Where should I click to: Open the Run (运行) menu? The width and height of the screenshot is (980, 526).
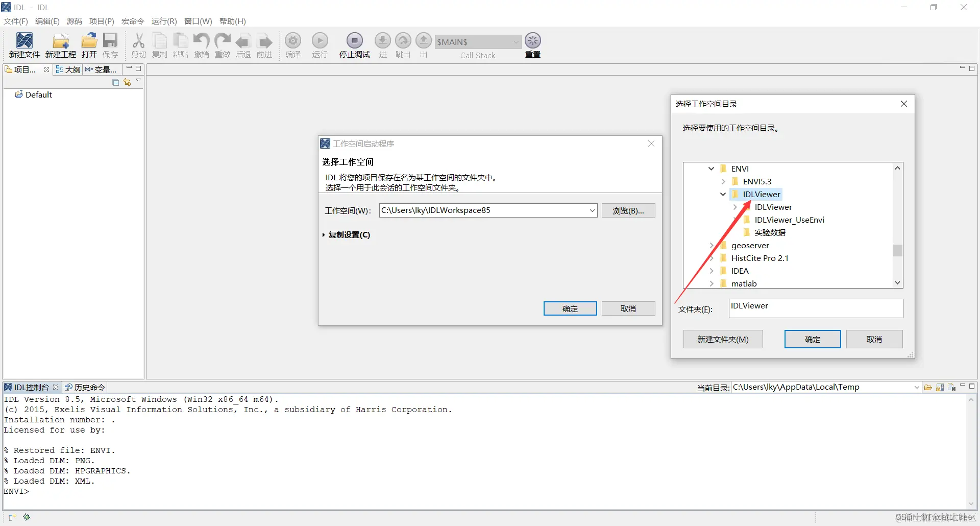coord(164,21)
